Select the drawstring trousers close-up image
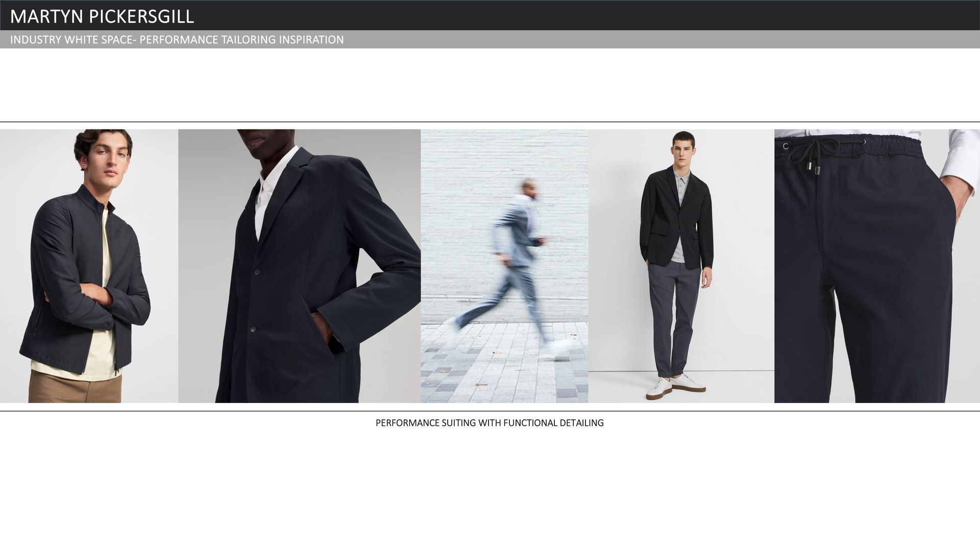 (x=876, y=265)
